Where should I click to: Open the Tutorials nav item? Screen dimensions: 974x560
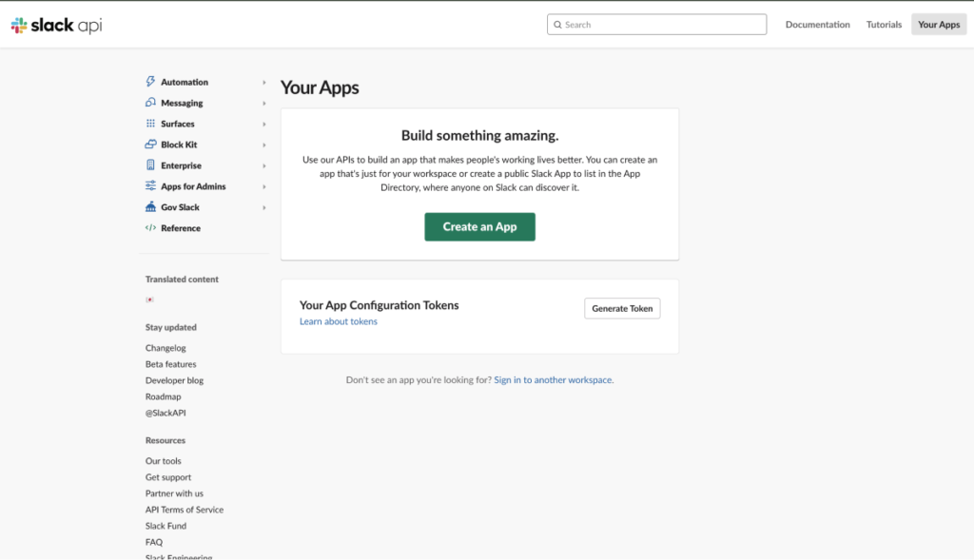pos(884,25)
